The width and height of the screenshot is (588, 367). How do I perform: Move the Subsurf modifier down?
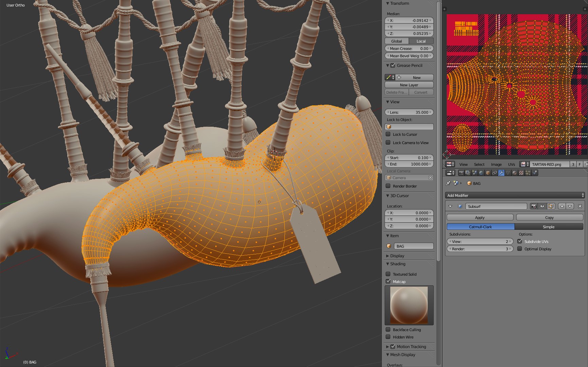pos(570,206)
